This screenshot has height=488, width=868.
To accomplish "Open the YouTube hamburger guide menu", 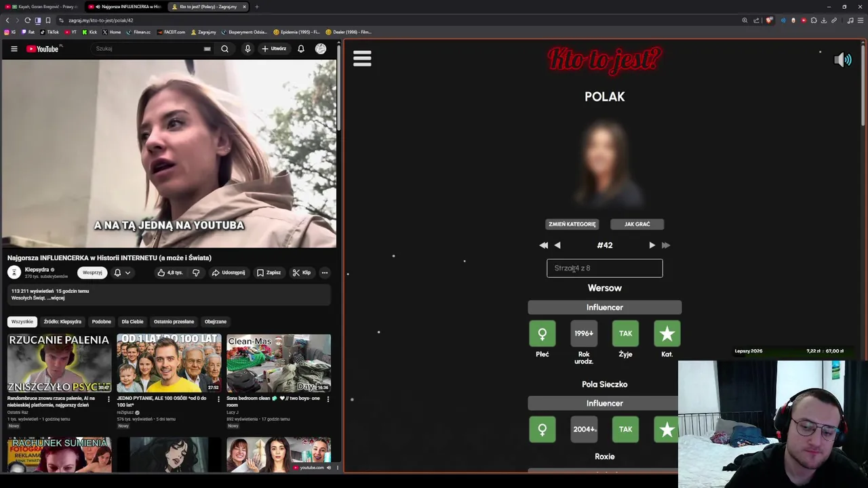I will 14,49.
